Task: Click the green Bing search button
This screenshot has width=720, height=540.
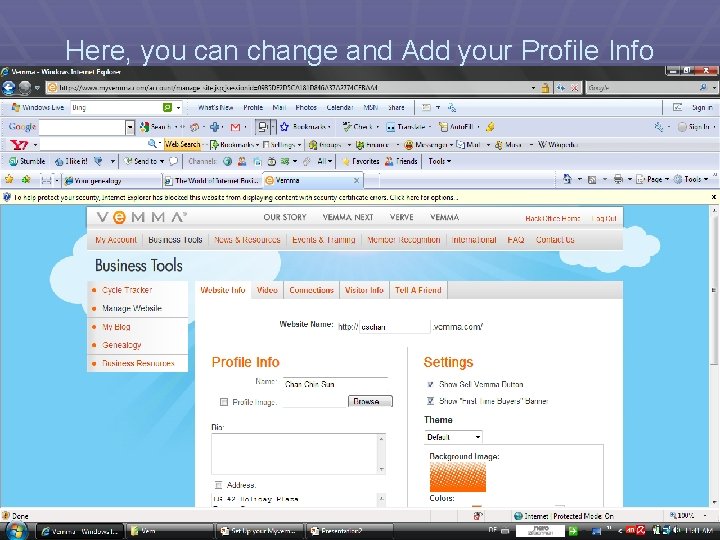Action: tap(167, 107)
